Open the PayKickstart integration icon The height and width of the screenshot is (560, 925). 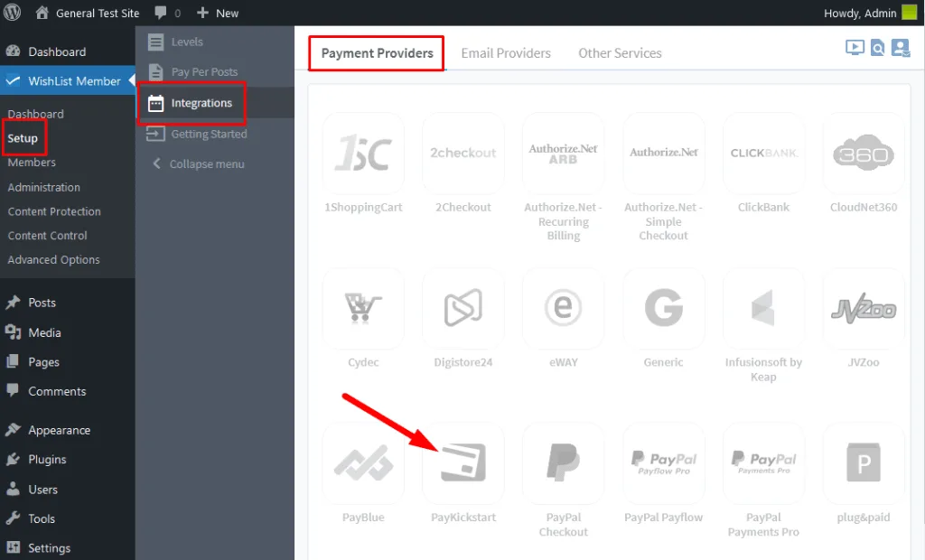pos(462,463)
